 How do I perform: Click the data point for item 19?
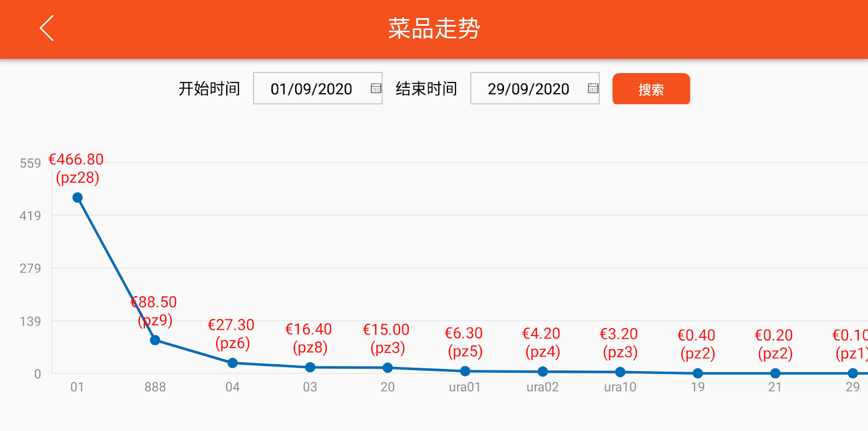click(698, 373)
